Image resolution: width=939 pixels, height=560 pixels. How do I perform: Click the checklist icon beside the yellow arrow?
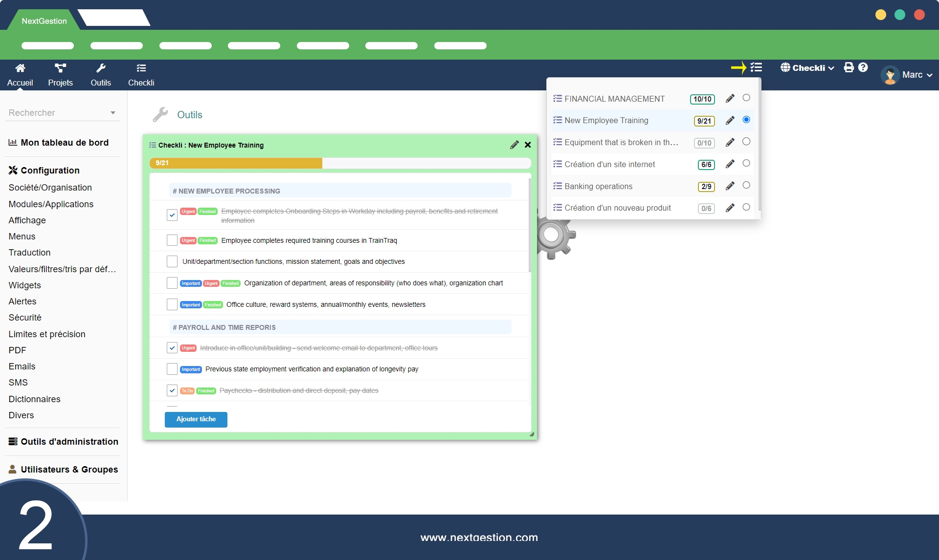click(x=756, y=67)
